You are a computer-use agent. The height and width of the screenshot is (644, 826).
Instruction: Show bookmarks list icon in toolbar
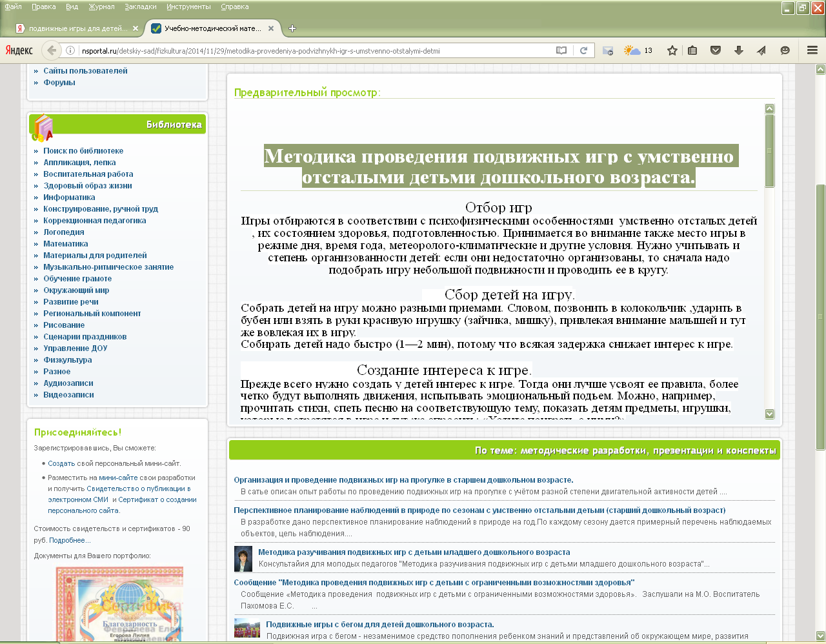(692, 50)
